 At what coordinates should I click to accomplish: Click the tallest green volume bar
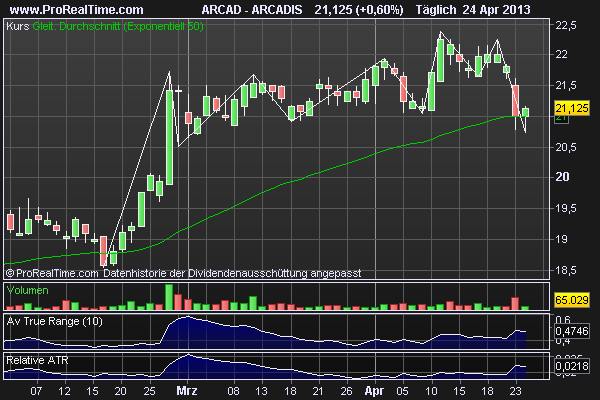(169, 297)
